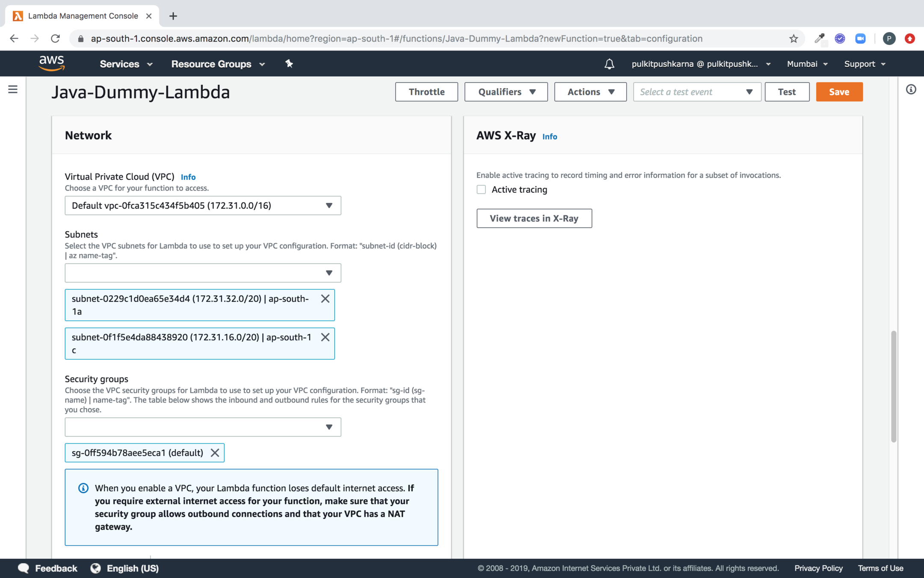This screenshot has width=924, height=578.
Task: Remove security group sg-0ff594b78aee5eca1
Action: tap(215, 453)
